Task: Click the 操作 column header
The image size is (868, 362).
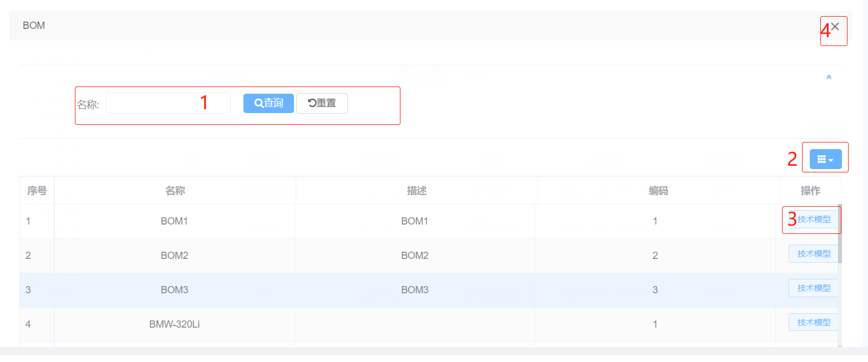Action: 810,191
